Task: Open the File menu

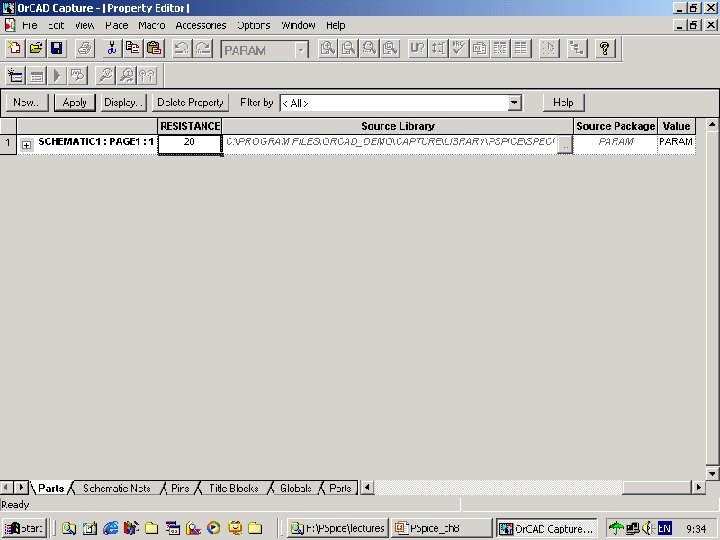Action: [x=29, y=25]
